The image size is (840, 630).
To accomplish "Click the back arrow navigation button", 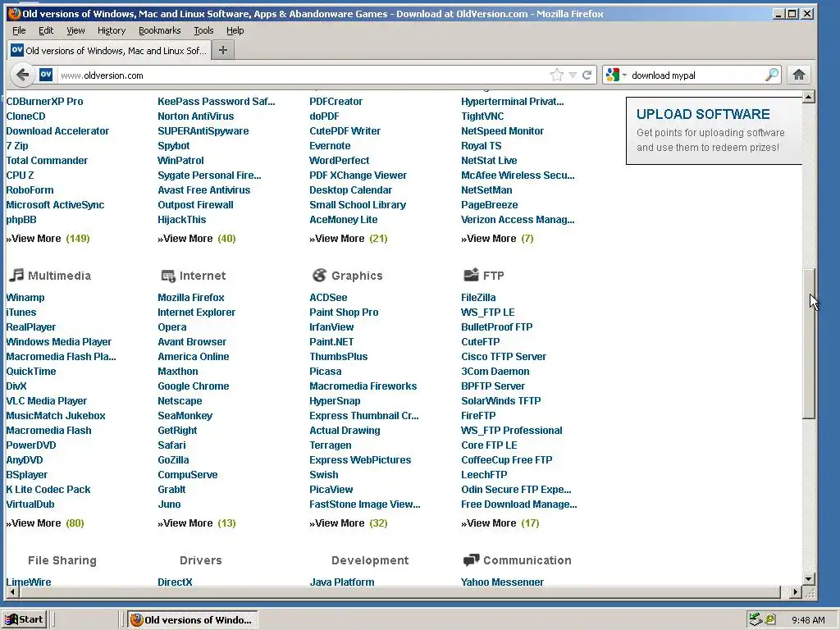I will point(22,75).
